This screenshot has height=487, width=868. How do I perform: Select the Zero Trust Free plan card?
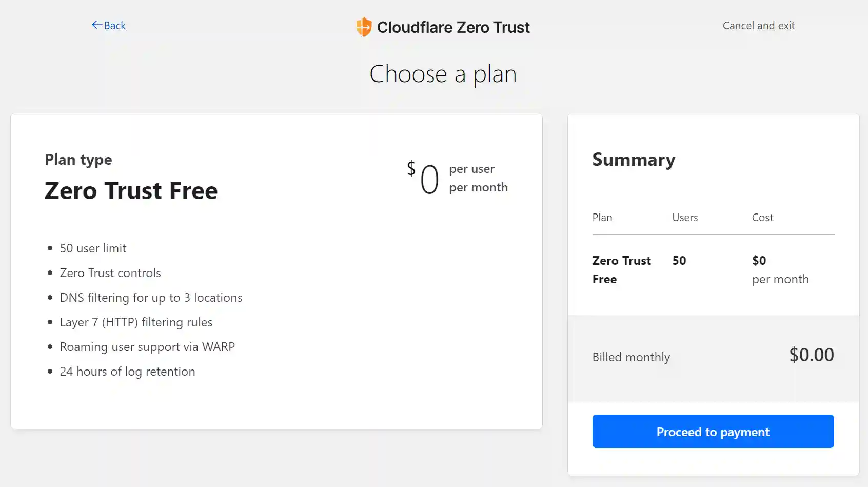[x=277, y=271]
